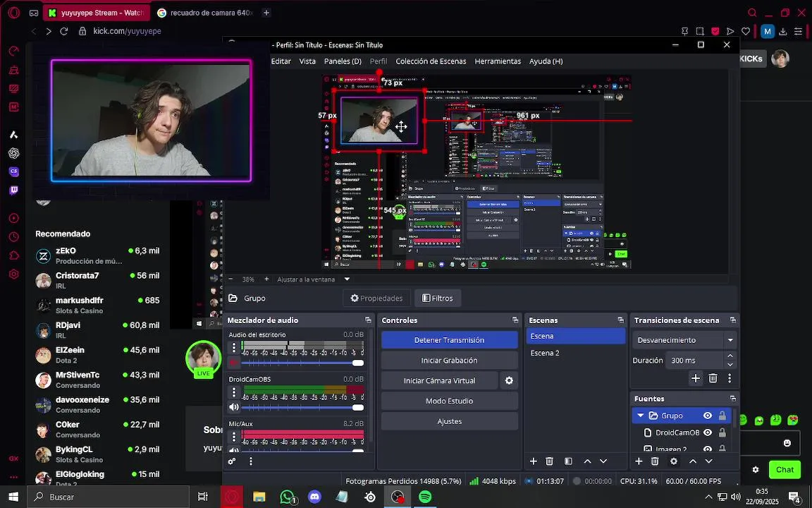Click Iniciar Grabación button
812x508 pixels.
[x=450, y=361]
